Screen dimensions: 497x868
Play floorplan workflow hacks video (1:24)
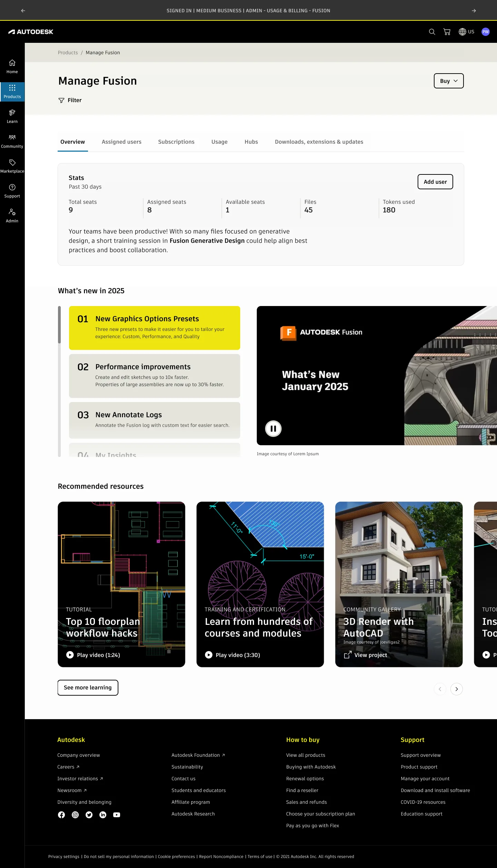point(93,655)
